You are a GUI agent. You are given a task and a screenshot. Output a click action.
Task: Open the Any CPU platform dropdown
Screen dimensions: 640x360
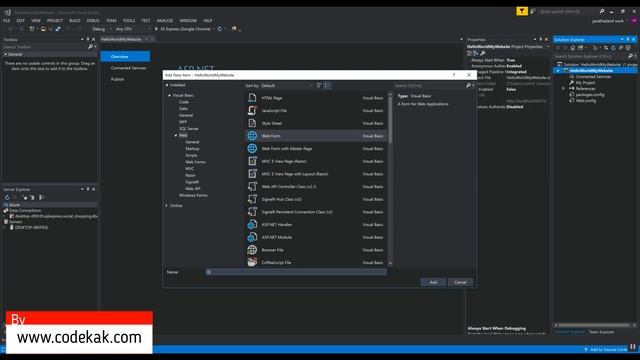point(133,29)
